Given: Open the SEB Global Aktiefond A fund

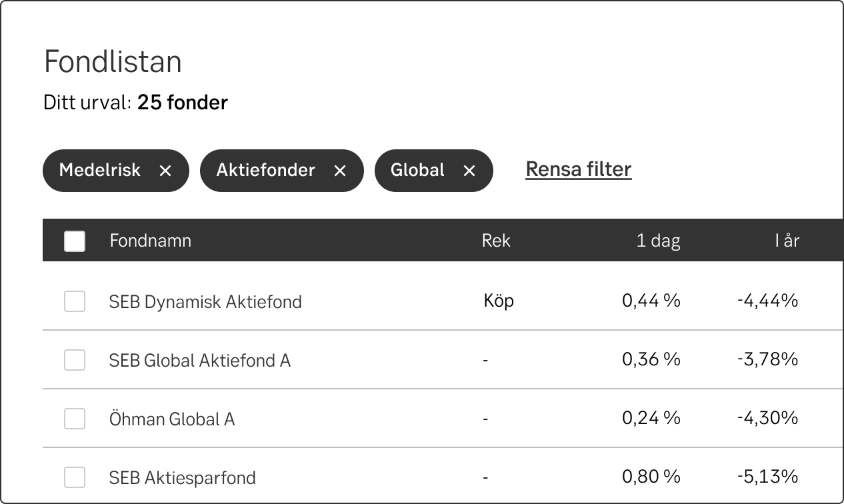Looking at the screenshot, I should coord(200,361).
